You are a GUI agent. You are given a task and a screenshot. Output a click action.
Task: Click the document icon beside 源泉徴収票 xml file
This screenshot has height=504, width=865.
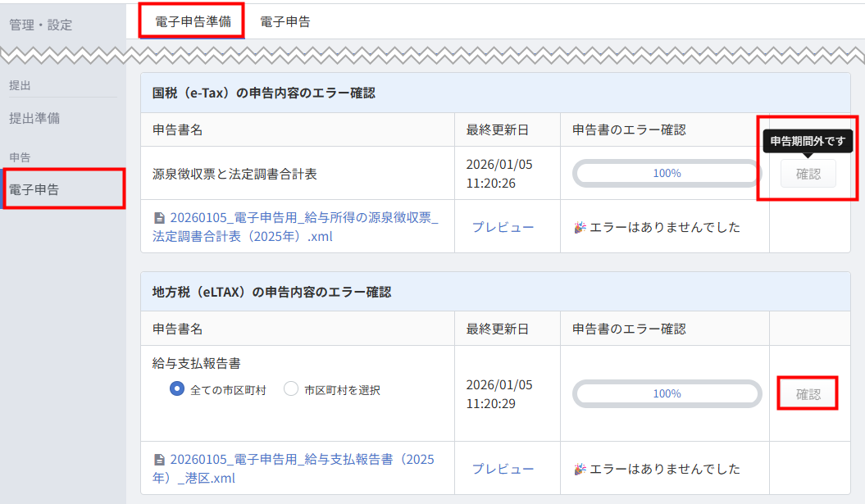[159, 218]
